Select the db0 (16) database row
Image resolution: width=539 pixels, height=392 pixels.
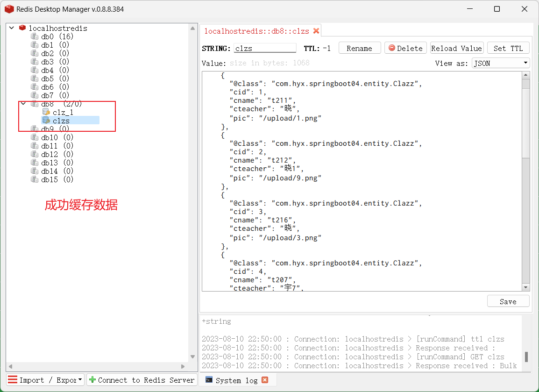[57, 36]
